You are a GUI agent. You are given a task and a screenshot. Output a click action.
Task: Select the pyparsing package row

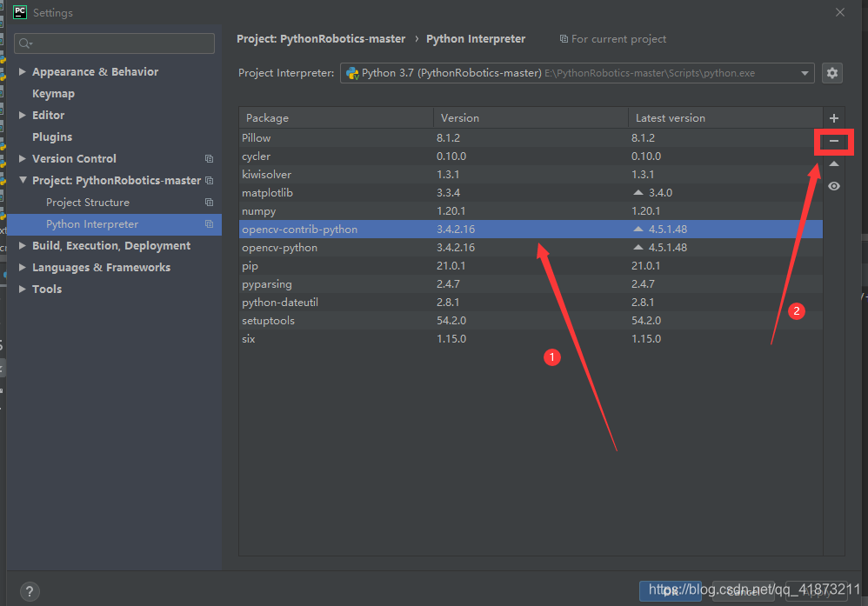531,284
